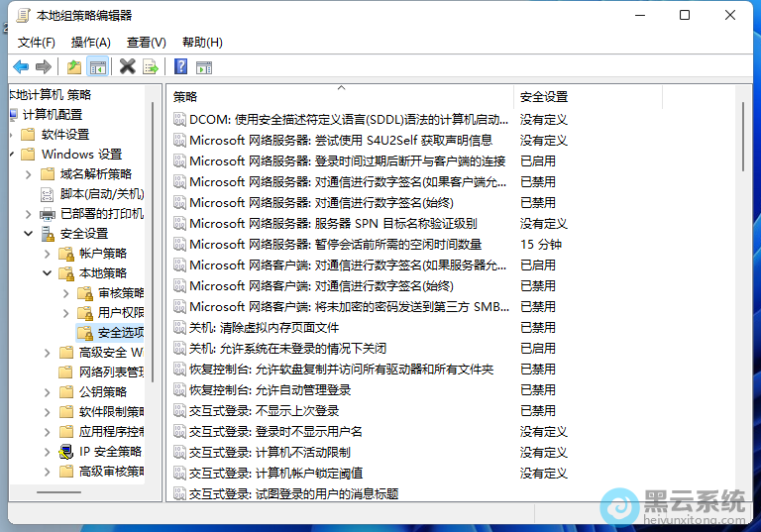Collapse the 本地策略 tree node
The height and width of the screenshot is (532, 761).
click(x=48, y=273)
